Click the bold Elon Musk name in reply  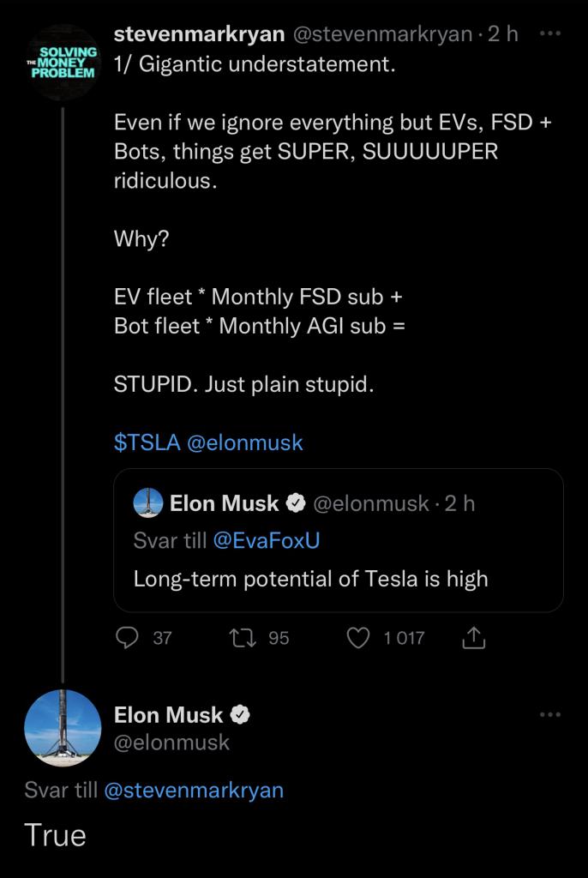coord(168,714)
